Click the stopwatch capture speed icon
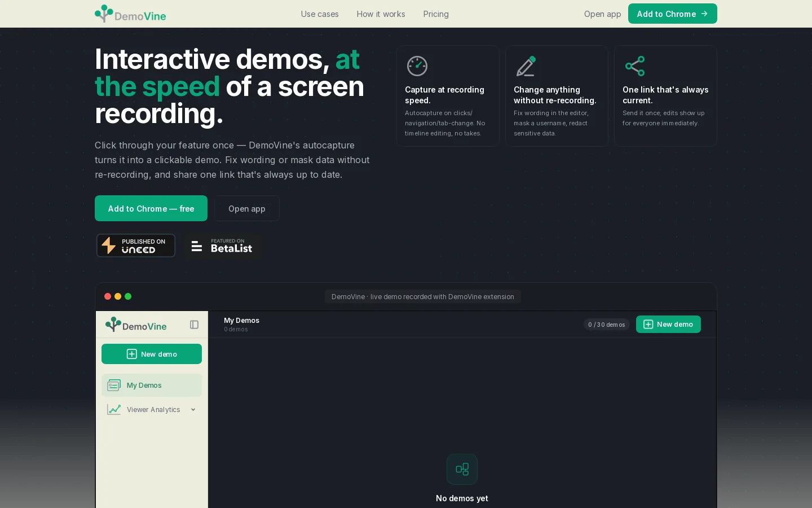This screenshot has height=508, width=812. pos(417,66)
